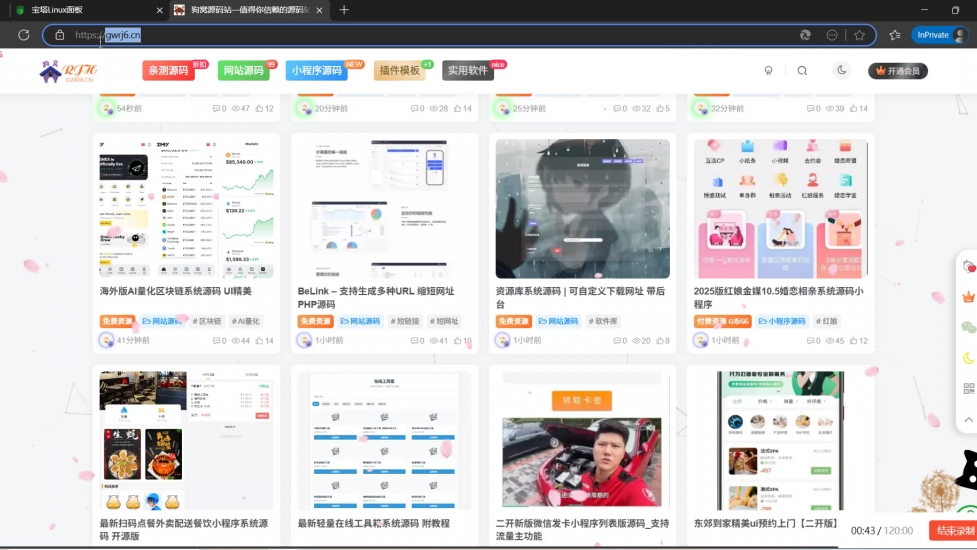
Task: Open the InPrivate profile button
Action: click(941, 35)
